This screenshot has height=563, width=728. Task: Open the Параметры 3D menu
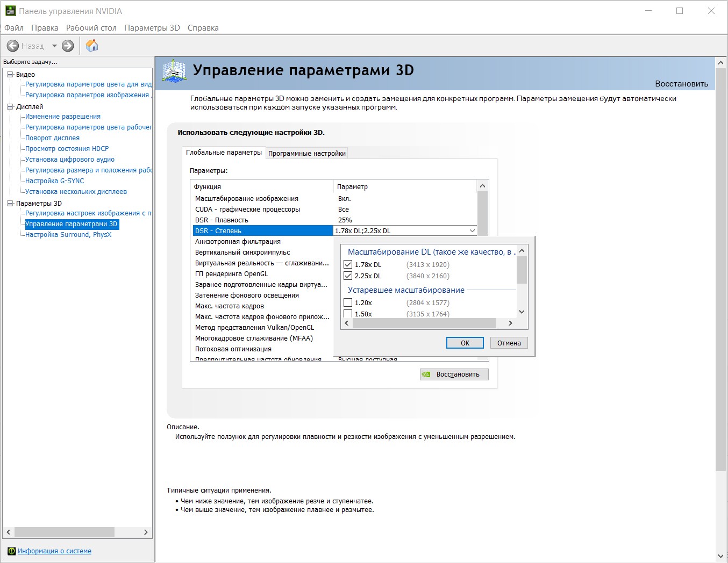click(x=152, y=28)
